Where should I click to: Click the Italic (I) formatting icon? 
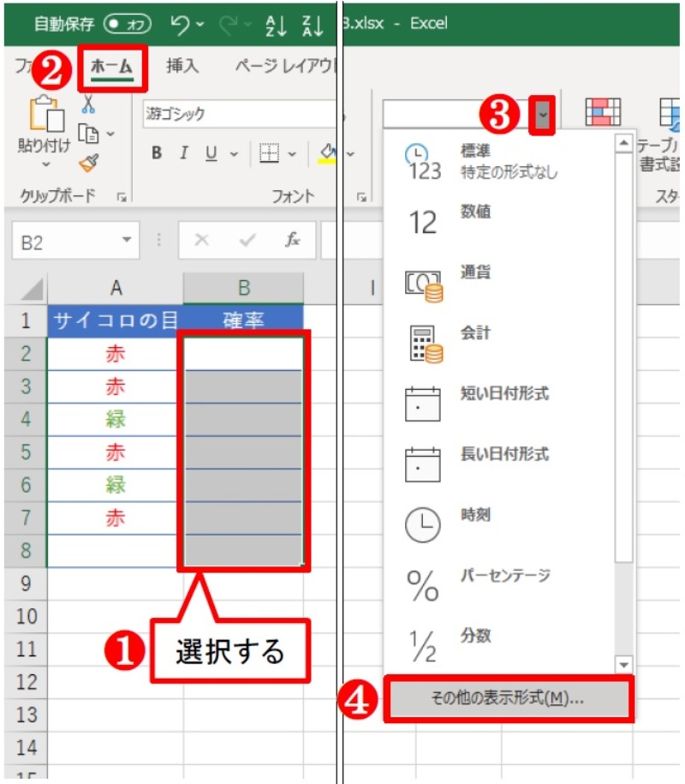183,153
